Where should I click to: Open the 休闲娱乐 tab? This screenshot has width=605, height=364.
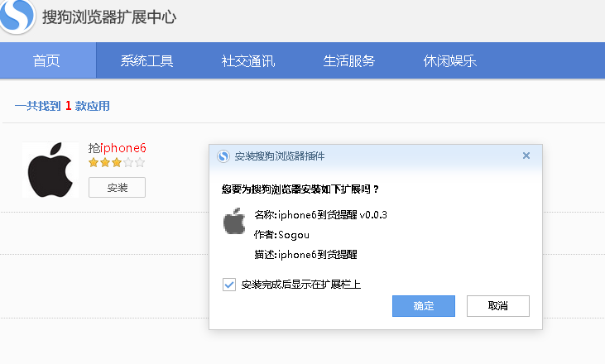tap(449, 61)
